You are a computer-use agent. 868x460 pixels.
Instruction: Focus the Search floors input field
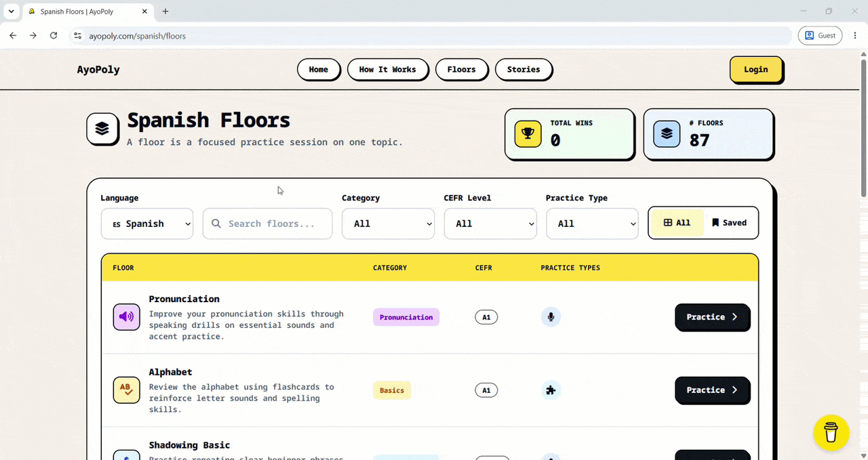click(x=267, y=224)
